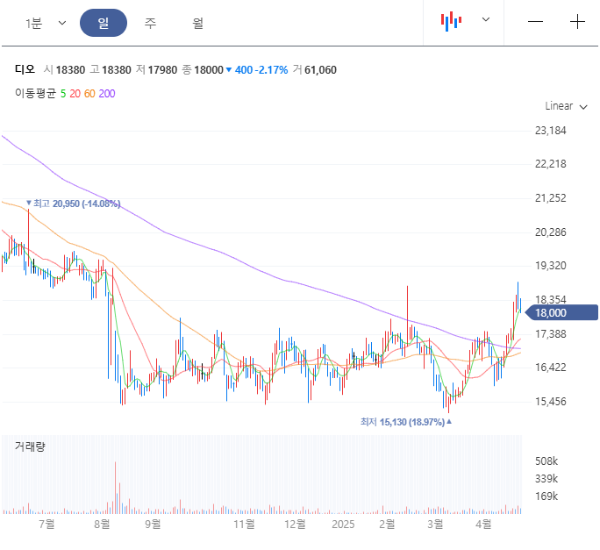
Task: Click the 17,388 price axis label
Action: pos(550,334)
